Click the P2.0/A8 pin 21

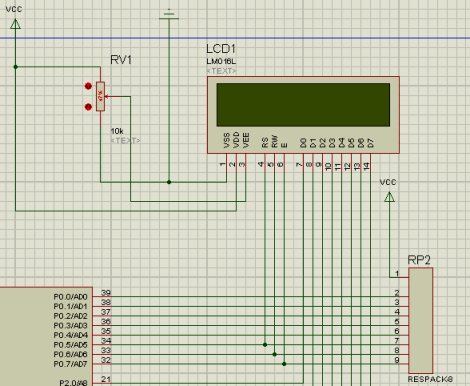pos(106,382)
